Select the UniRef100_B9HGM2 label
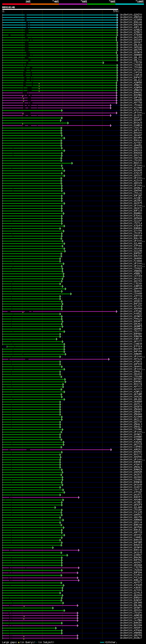The height and width of the screenshot is (644, 146). pos(131,93)
